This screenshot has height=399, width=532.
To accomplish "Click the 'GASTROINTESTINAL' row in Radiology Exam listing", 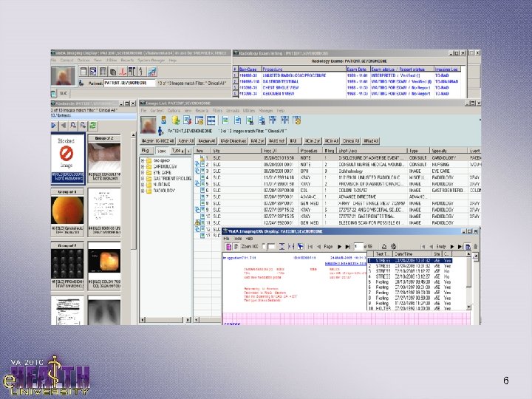I will pos(347,81).
